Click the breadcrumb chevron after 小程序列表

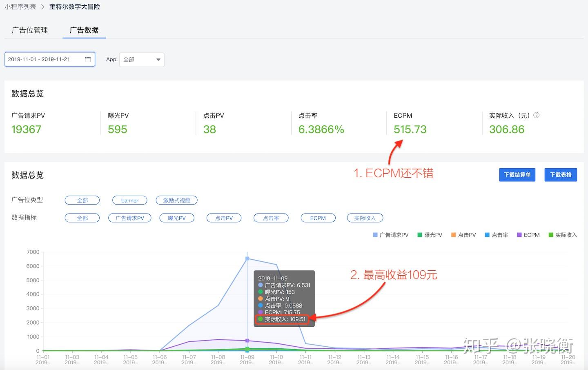click(43, 7)
